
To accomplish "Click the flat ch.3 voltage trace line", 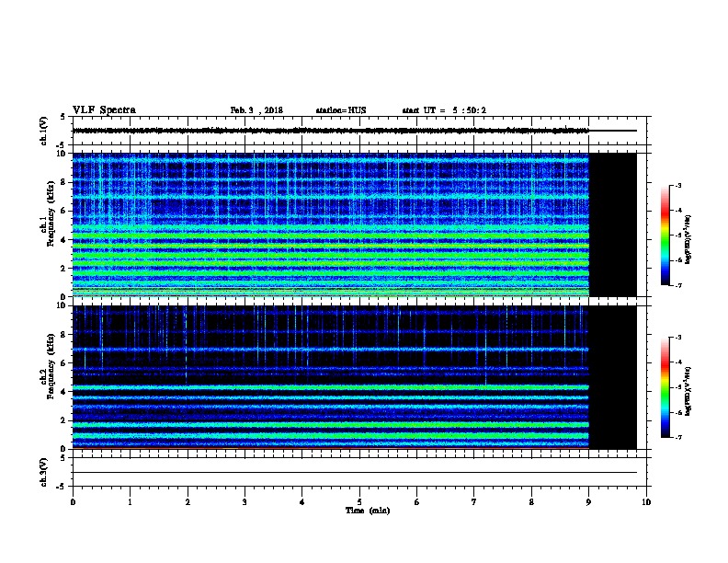I will [x=355, y=473].
